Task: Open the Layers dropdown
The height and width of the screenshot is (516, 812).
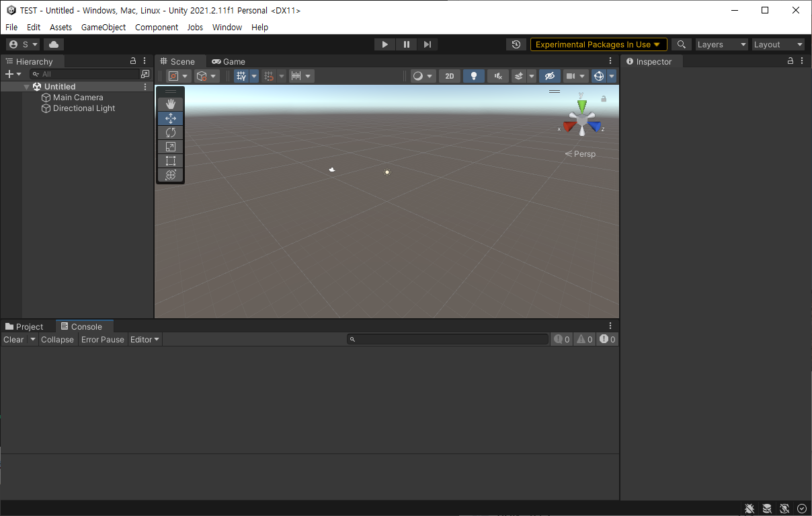Action: (x=722, y=44)
